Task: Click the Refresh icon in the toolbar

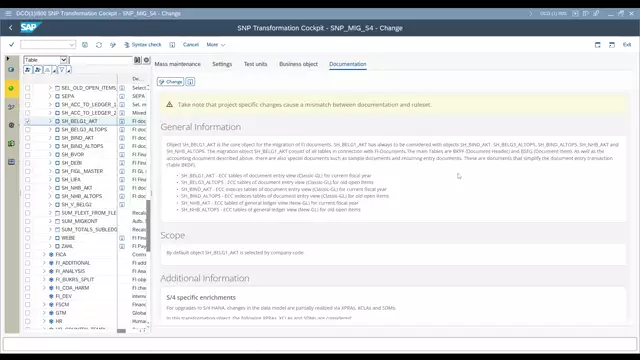Action: [99, 44]
